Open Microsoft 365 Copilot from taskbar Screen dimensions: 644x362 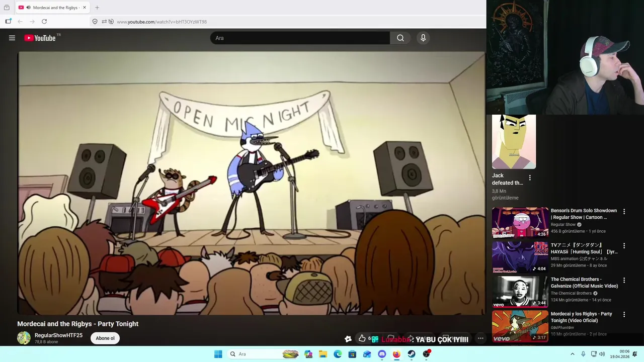tap(308, 354)
